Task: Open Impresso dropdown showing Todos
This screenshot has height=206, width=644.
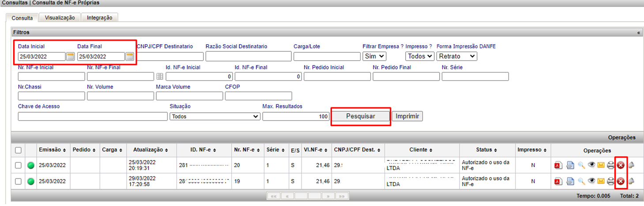Action: 420,56
